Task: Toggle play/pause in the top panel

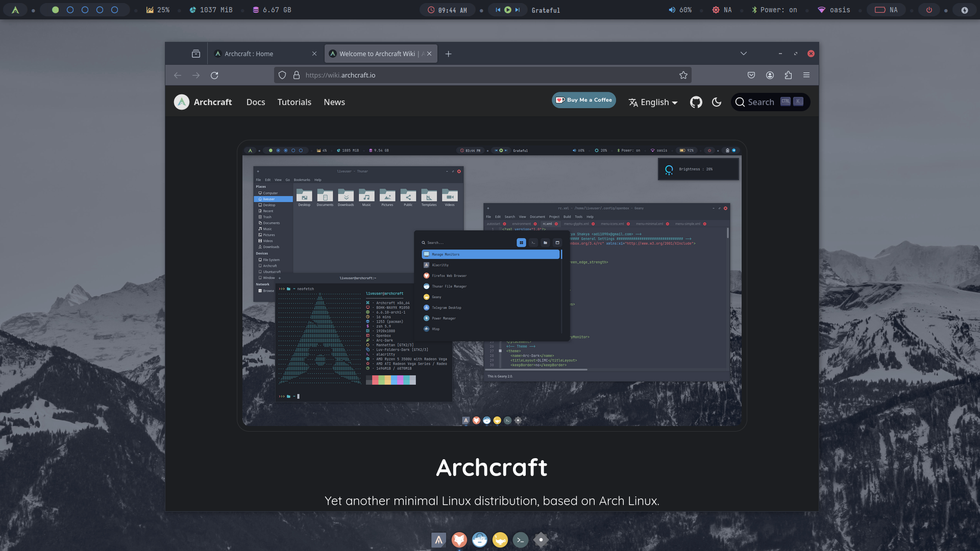Action: pyautogui.click(x=508, y=10)
